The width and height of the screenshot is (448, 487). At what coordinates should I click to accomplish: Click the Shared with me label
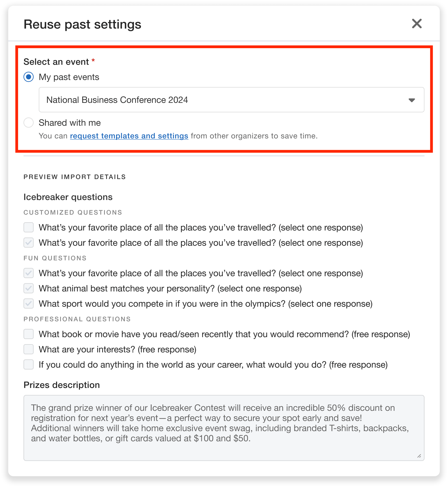click(x=70, y=123)
